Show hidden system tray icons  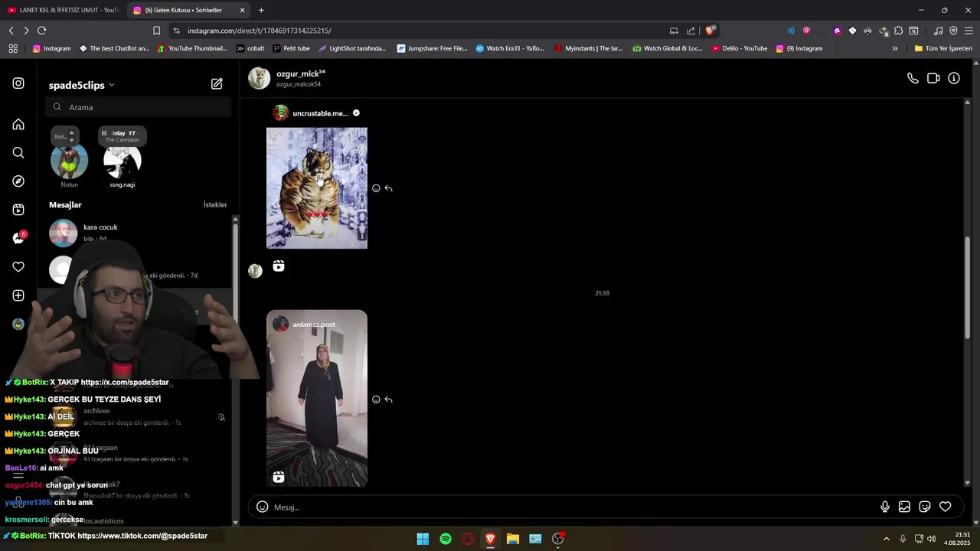887,539
